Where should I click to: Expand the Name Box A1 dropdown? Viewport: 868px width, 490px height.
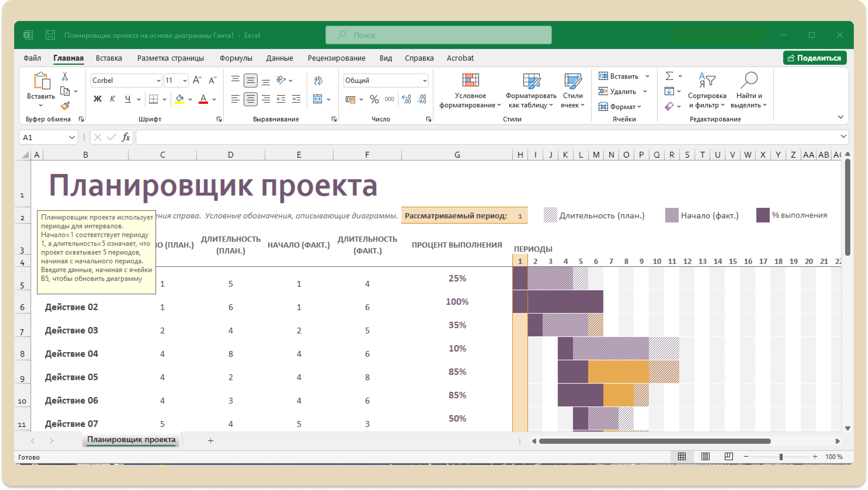[x=71, y=137]
